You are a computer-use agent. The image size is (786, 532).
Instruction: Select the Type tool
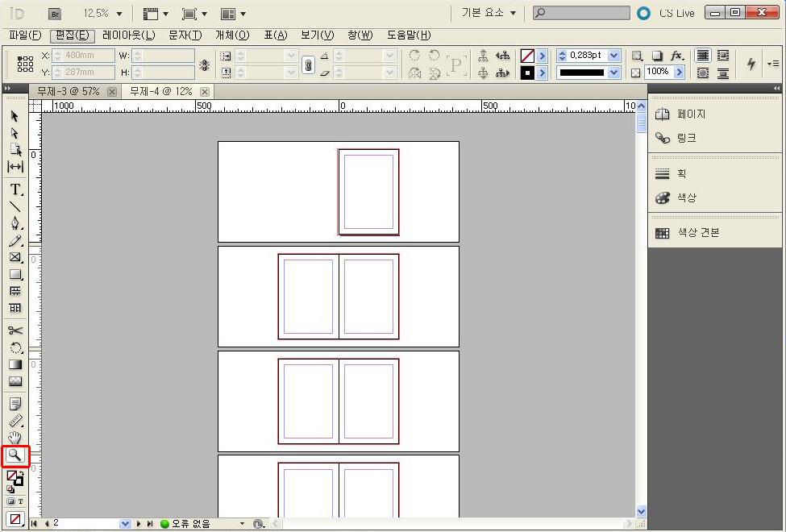tap(15, 189)
